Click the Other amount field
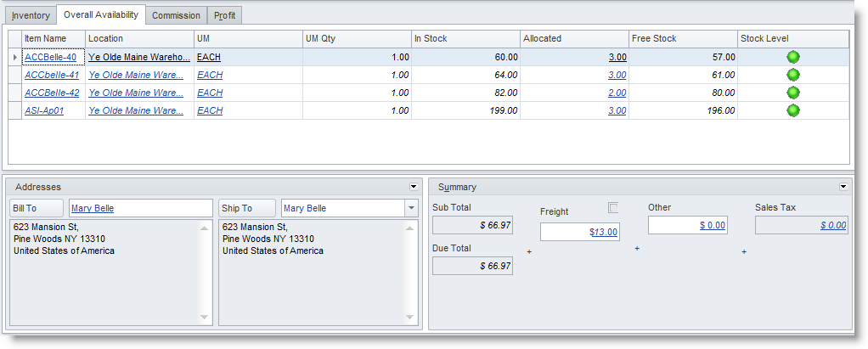 click(689, 225)
